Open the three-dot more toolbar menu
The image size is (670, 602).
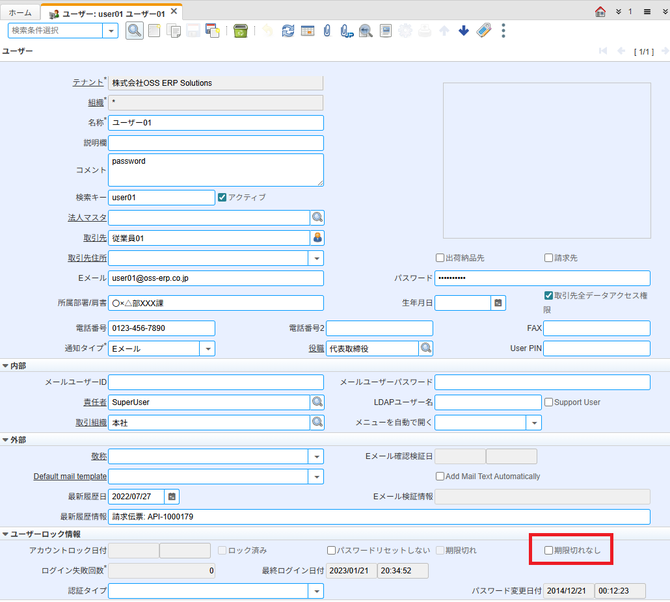(x=503, y=31)
